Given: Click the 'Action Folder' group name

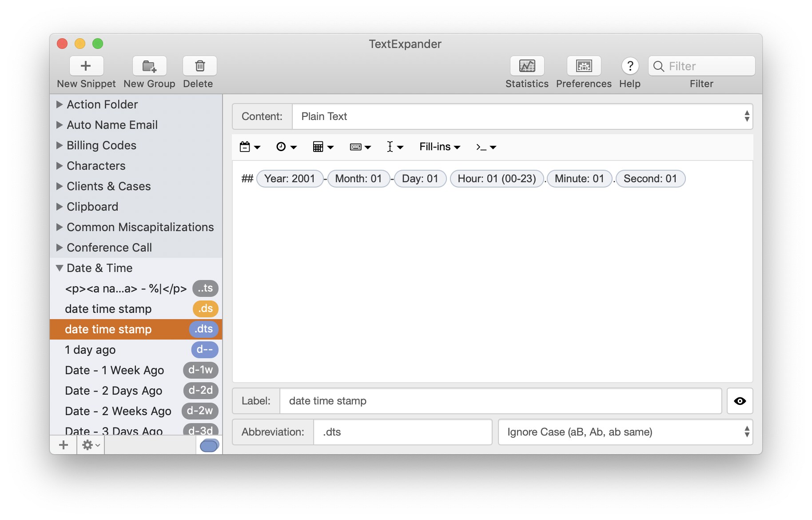Looking at the screenshot, I should pos(102,104).
